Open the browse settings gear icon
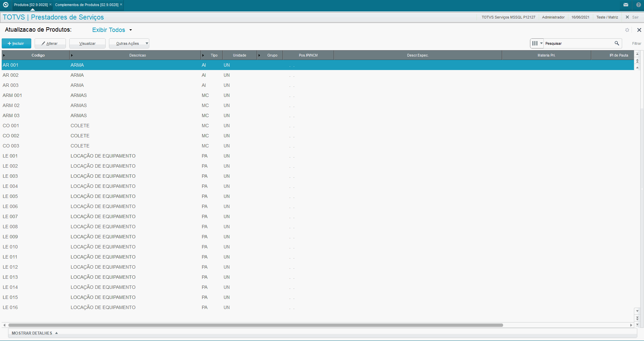644x341 pixels. [x=627, y=30]
